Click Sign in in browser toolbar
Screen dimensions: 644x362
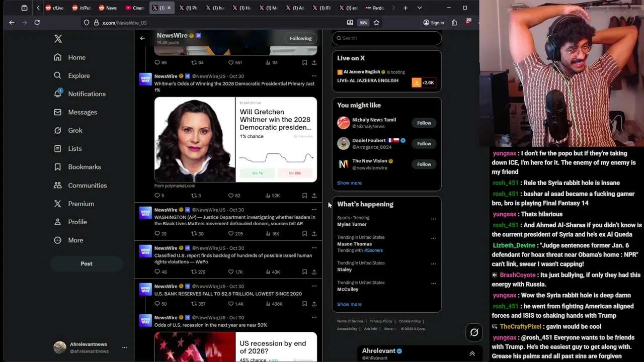coord(433,23)
